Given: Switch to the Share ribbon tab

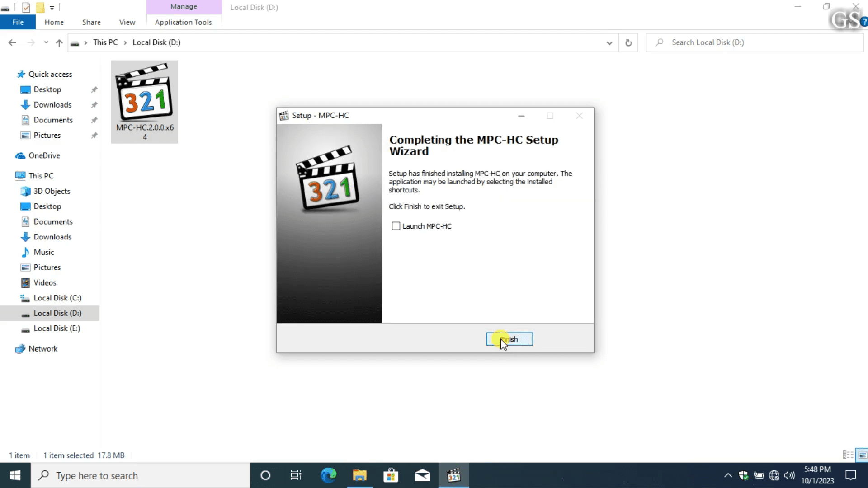Looking at the screenshot, I should click(91, 22).
